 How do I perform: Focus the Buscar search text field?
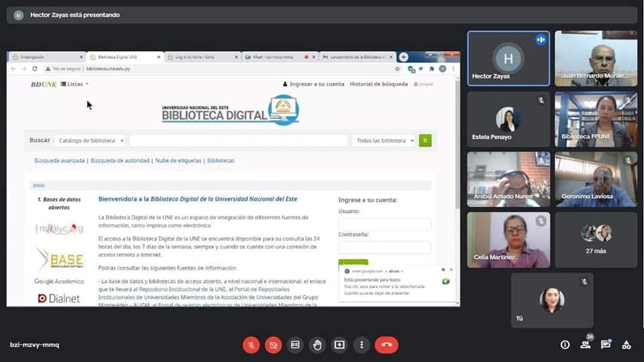(238, 140)
